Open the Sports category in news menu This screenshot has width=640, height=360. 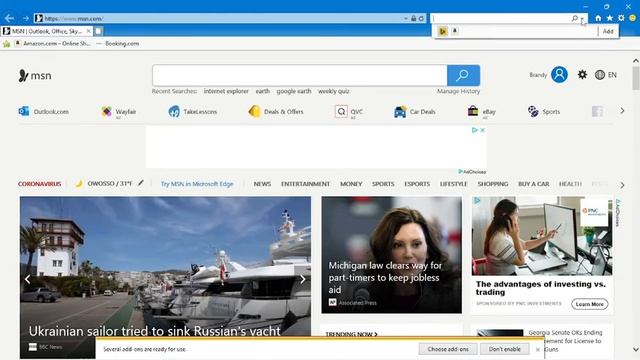tap(383, 184)
